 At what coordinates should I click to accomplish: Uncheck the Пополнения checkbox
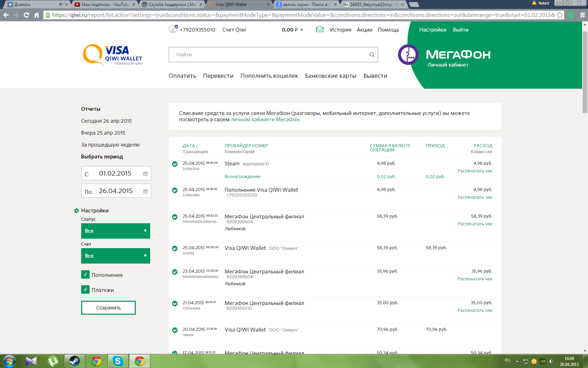tap(85, 274)
